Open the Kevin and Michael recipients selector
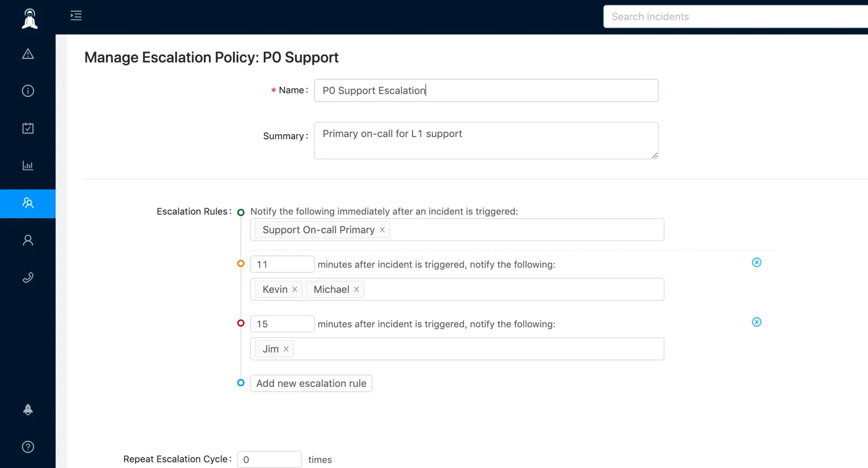 tap(457, 289)
